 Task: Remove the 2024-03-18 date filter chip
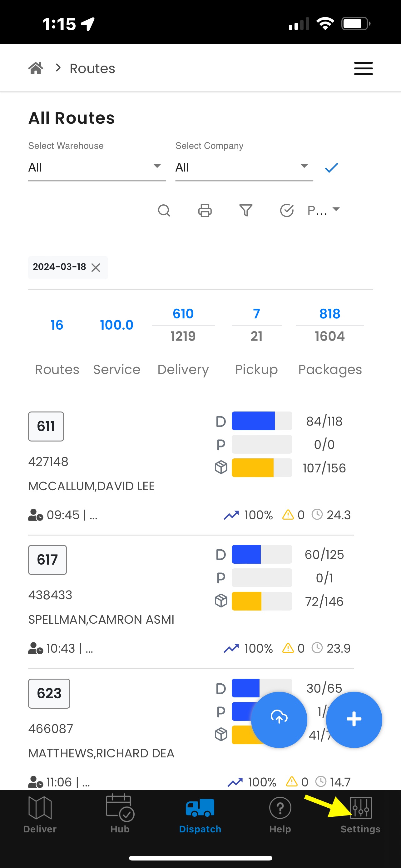click(96, 267)
